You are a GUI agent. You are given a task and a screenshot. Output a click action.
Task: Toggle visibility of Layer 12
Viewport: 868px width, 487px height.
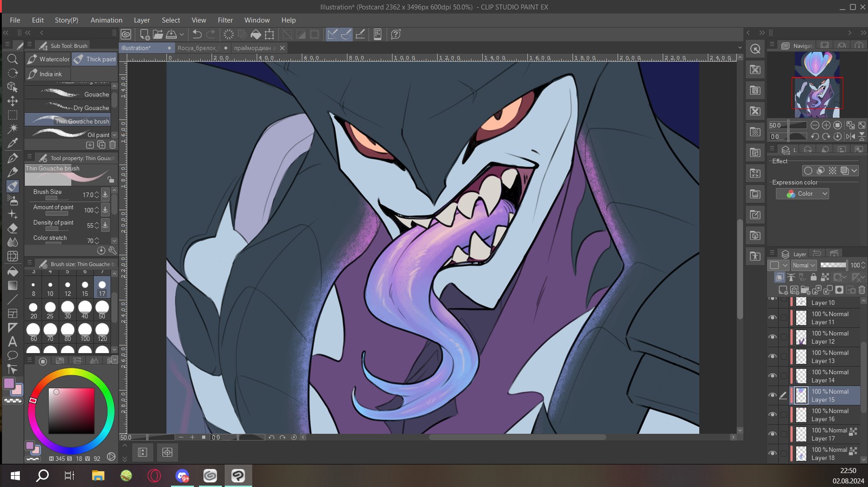tap(772, 337)
